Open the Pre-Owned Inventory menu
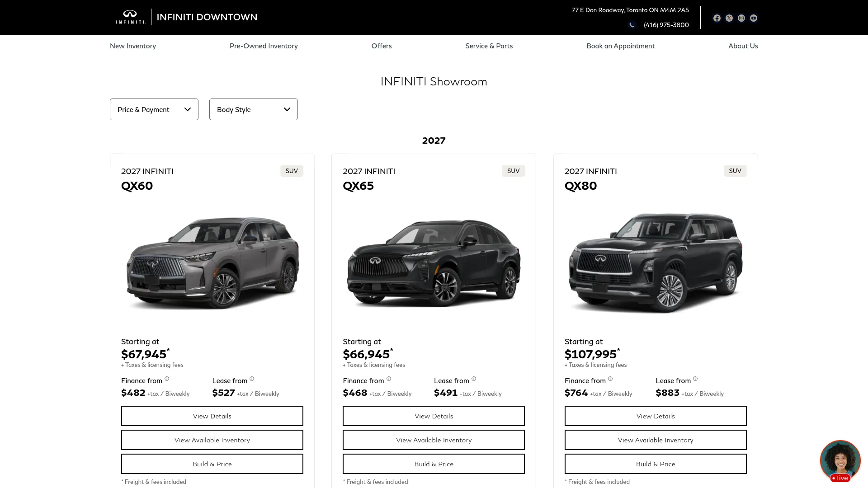The width and height of the screenshot is (868, 488). [264, 46]
